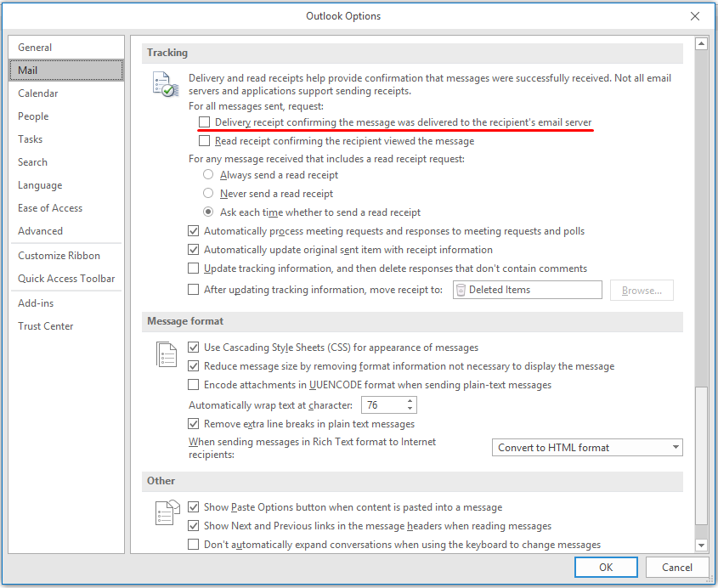Click the vertical scrollbar thumb
Viewport: 718px width, 588px height.
[x=701, y=455]
